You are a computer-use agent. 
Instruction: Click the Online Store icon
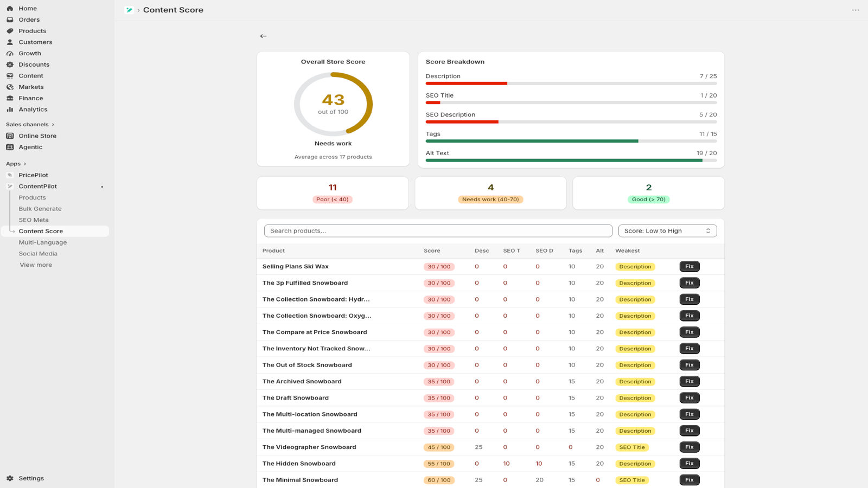pyautogui.click(x=10, y=136)
